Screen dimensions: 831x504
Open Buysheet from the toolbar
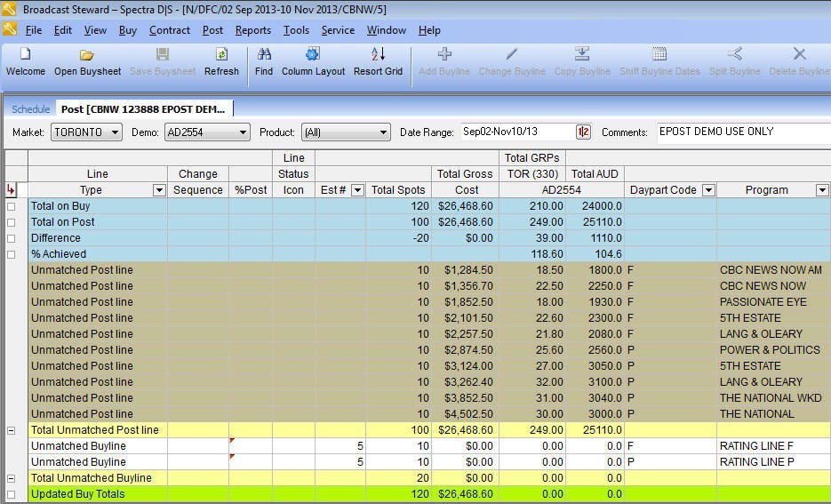tap(87, 54)
